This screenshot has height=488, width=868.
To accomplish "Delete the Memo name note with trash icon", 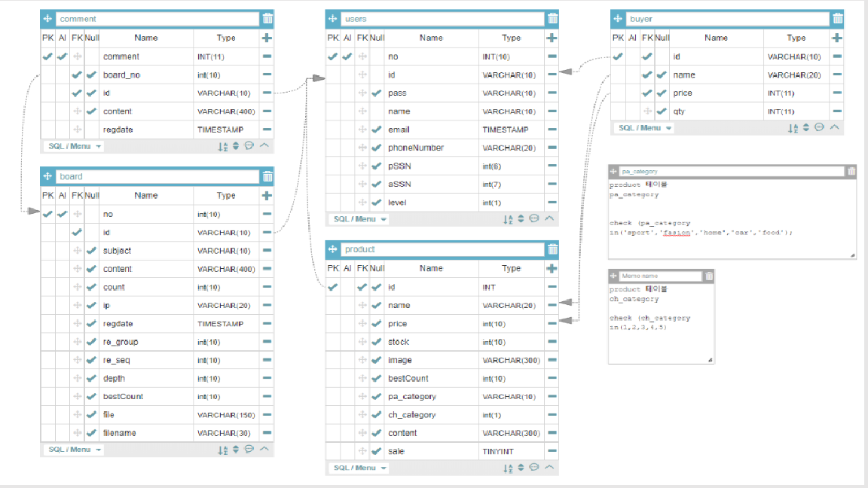I will (x=709, y=276).
